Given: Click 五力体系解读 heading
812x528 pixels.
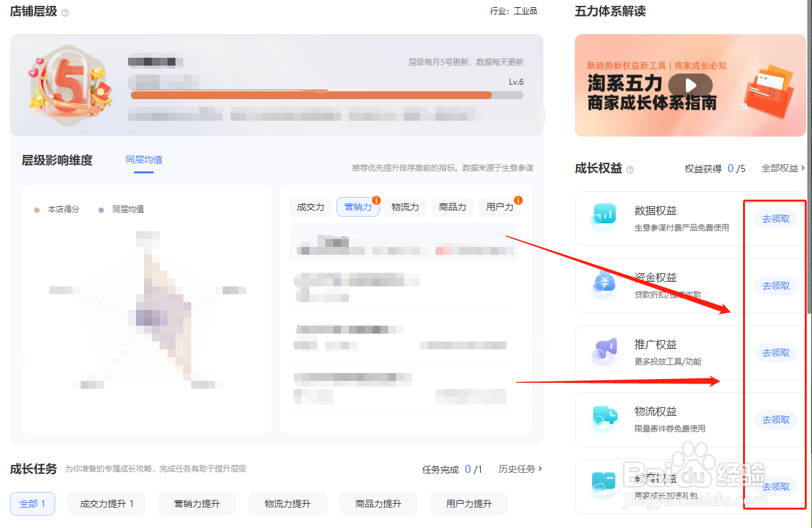Looking at the screenshot, I should coord(610,11).
